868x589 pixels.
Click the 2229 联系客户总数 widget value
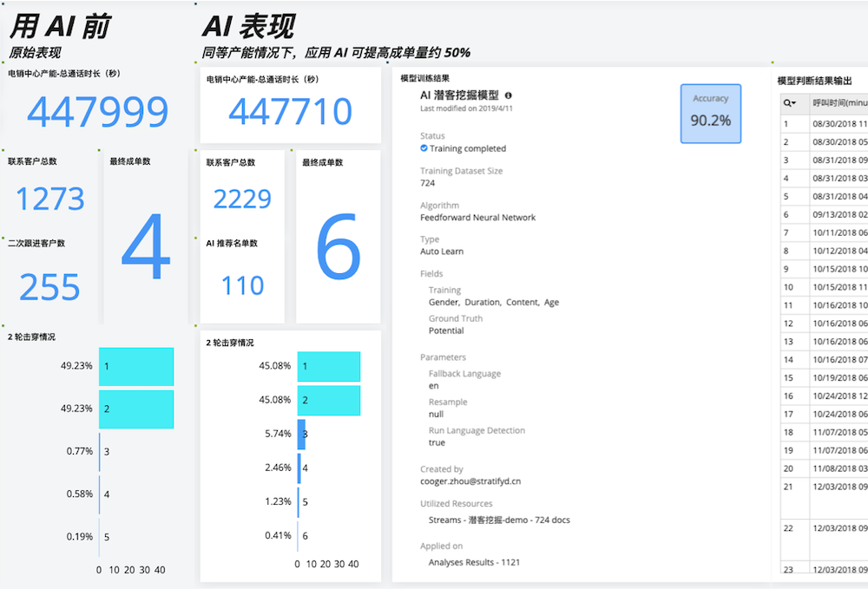click(242, 199)
